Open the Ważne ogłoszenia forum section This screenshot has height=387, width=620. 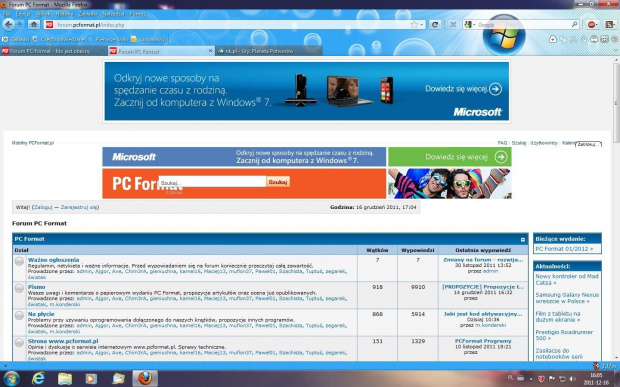click(x=53, y=260)
